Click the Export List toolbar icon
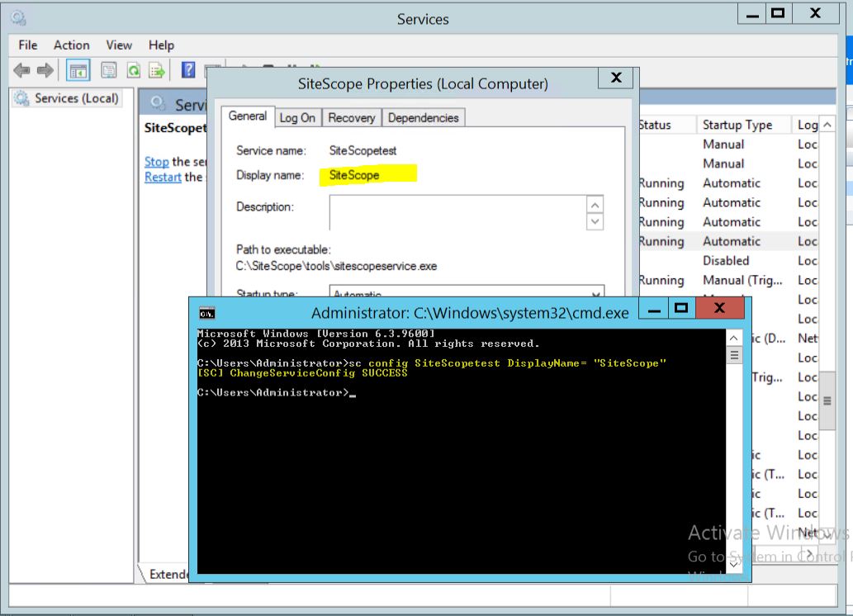 click(156, 71)
